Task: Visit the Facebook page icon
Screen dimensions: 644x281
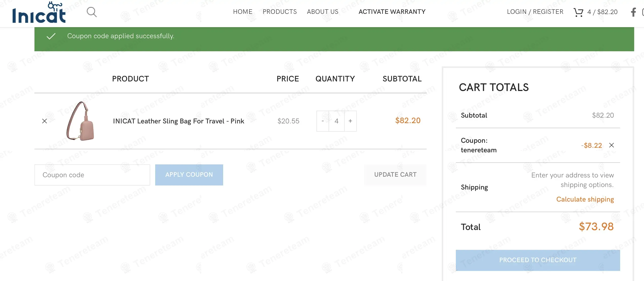Action: click(633, 12)
